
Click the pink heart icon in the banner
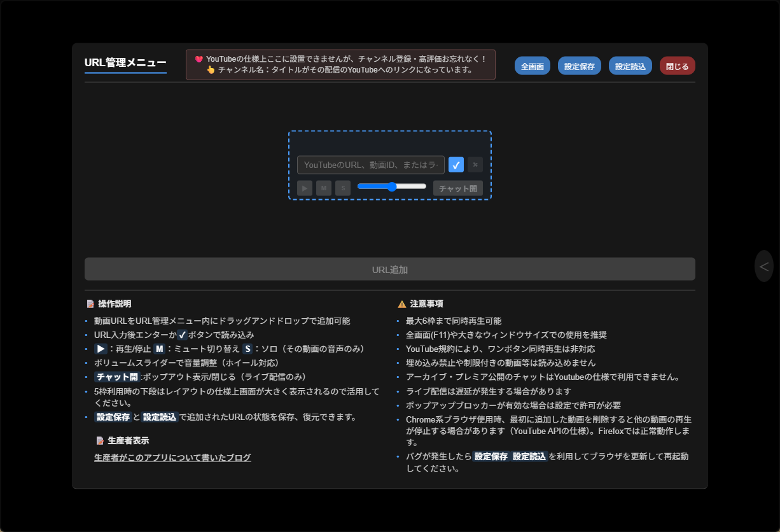point(199,59)
